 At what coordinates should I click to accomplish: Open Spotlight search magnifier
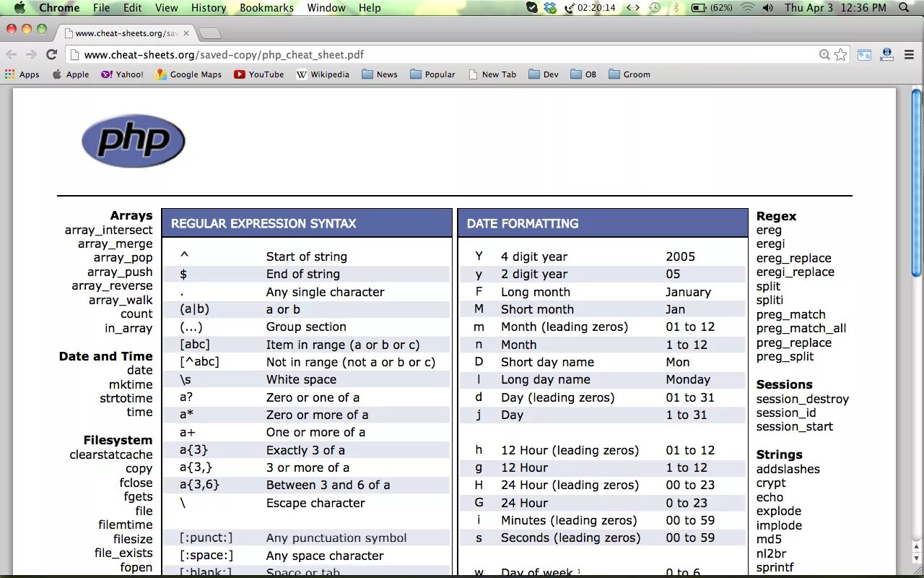tap(905, 8)
